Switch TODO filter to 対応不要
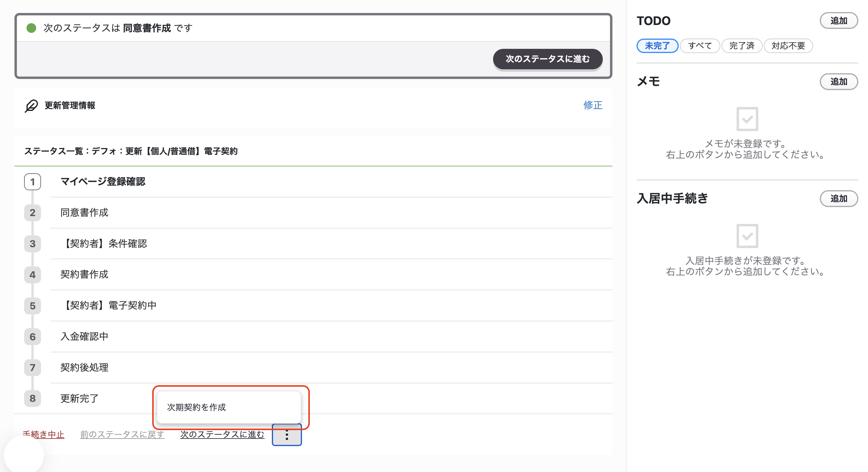The width and height of the screenshot is (868, 472). click(x=788, y=46)
